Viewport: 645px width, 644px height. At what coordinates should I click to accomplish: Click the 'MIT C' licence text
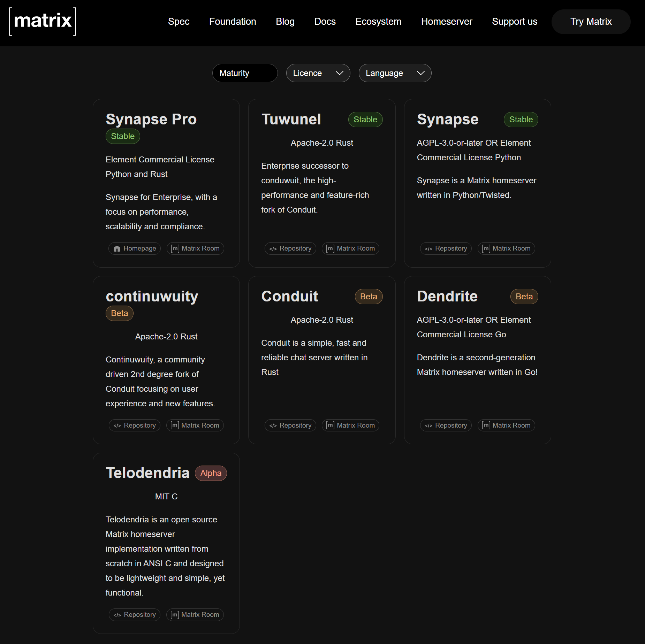point(166,497)
